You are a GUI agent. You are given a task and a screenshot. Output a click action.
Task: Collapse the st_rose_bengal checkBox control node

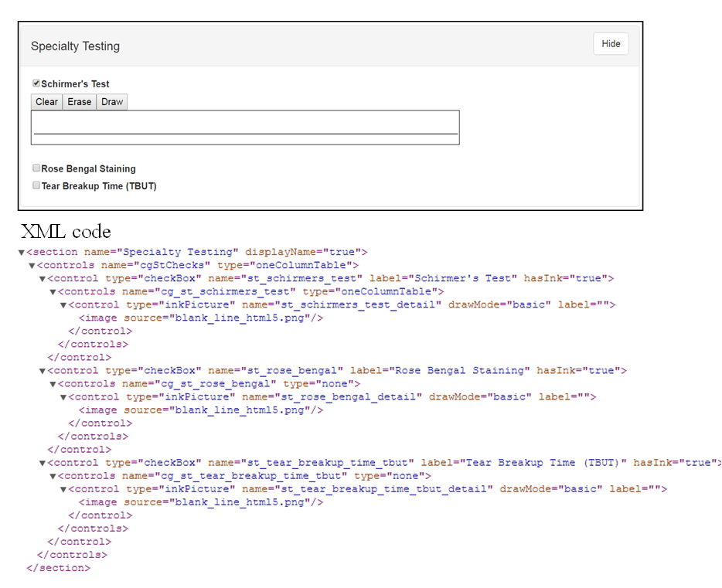(x=43, y=371)
